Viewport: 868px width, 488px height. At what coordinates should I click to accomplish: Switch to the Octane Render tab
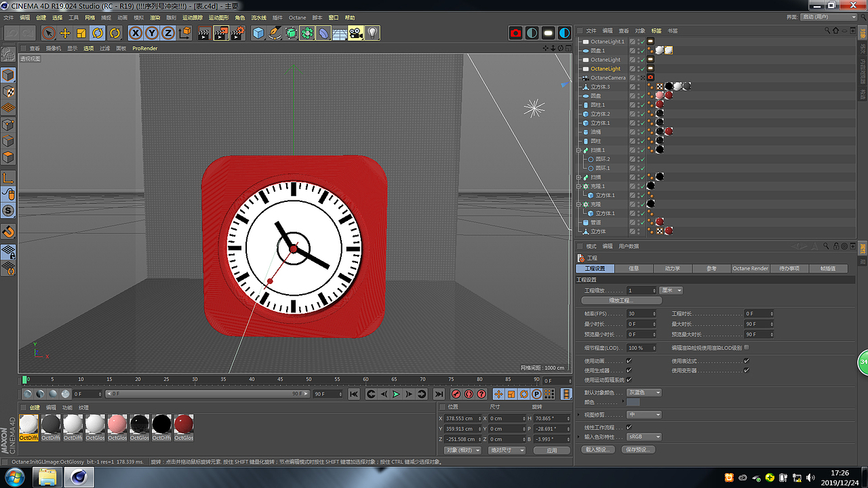pyautogui.click(x=751, y=268)
